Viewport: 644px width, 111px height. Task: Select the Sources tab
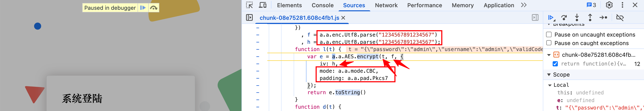[354, 5]
